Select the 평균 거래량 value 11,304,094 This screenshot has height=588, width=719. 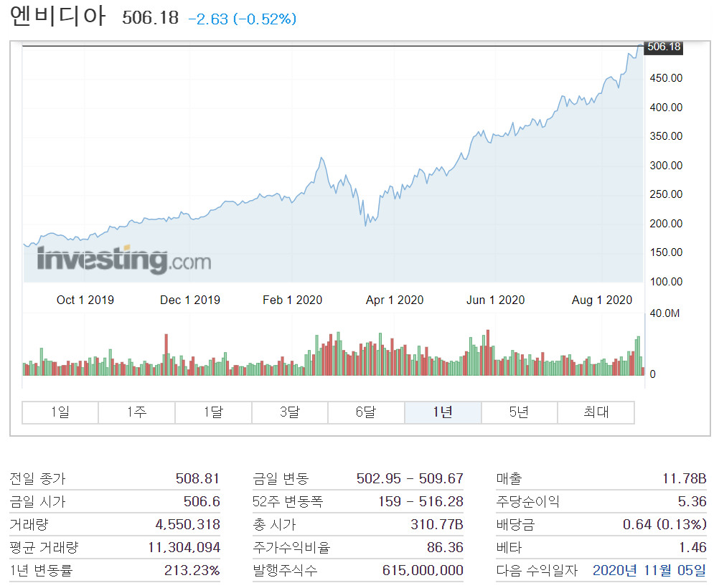click(184, 547)
